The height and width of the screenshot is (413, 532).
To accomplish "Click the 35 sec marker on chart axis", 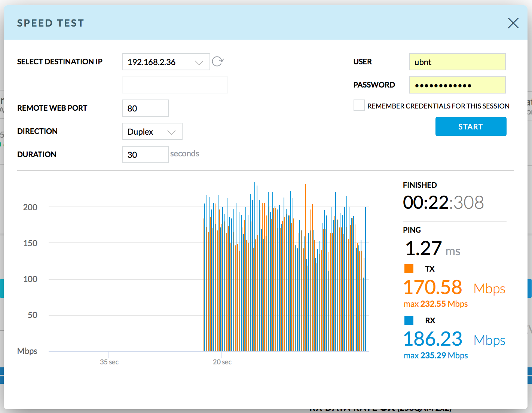I will coord(109,362).
